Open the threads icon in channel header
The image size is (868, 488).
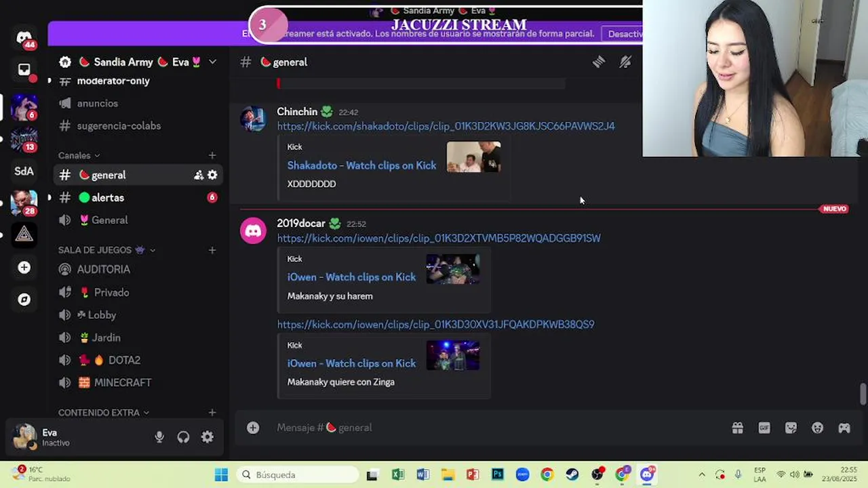(x=599, y=62)
